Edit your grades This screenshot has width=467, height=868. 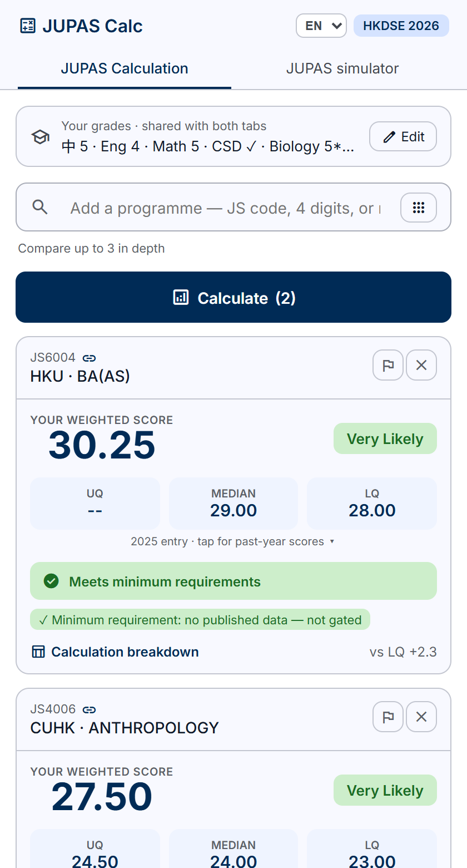403,136
